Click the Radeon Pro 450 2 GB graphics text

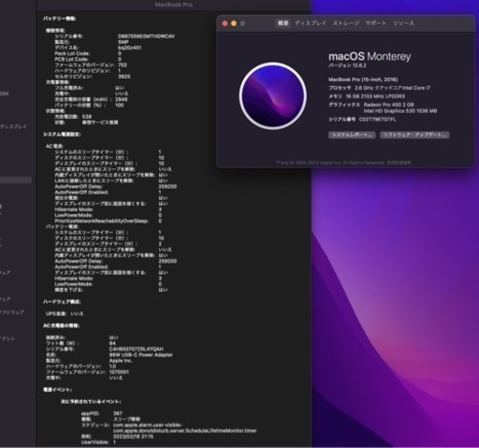388,105
